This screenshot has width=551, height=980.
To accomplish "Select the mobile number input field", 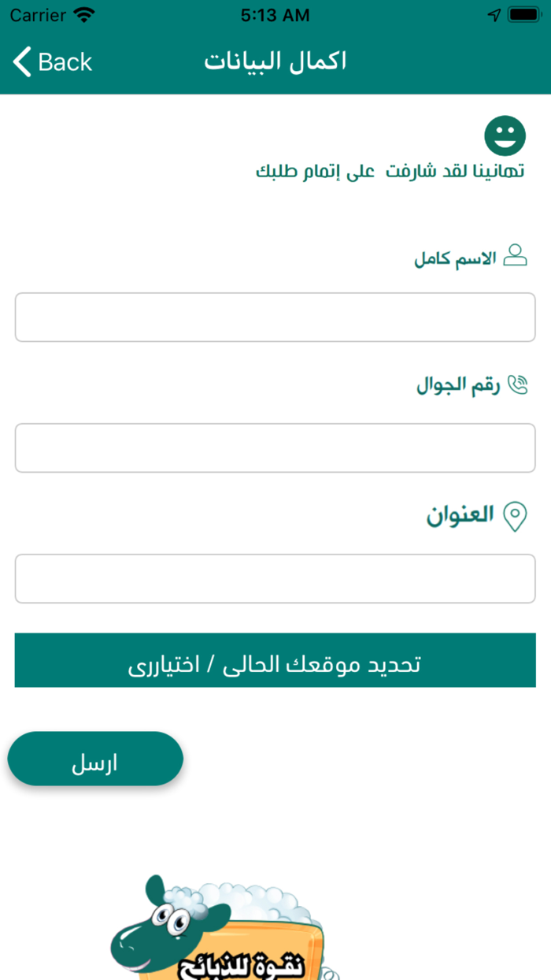I will coord(275,447).
